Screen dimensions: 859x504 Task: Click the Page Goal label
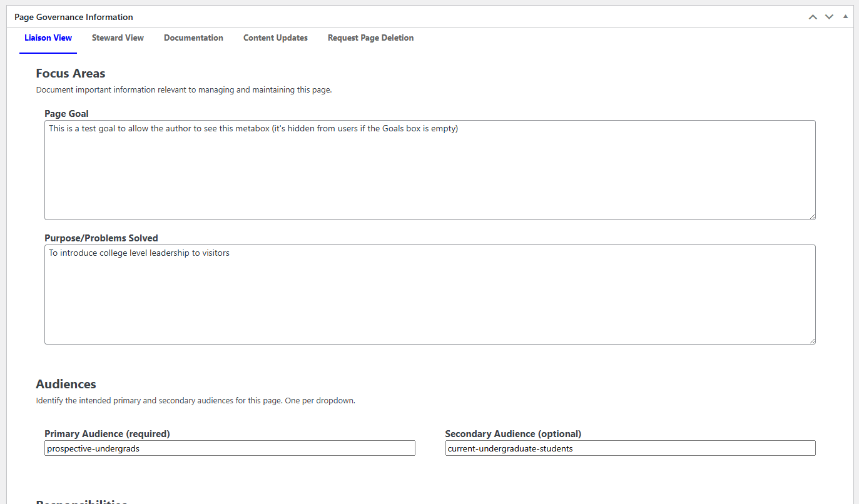(x=66, y=114)
